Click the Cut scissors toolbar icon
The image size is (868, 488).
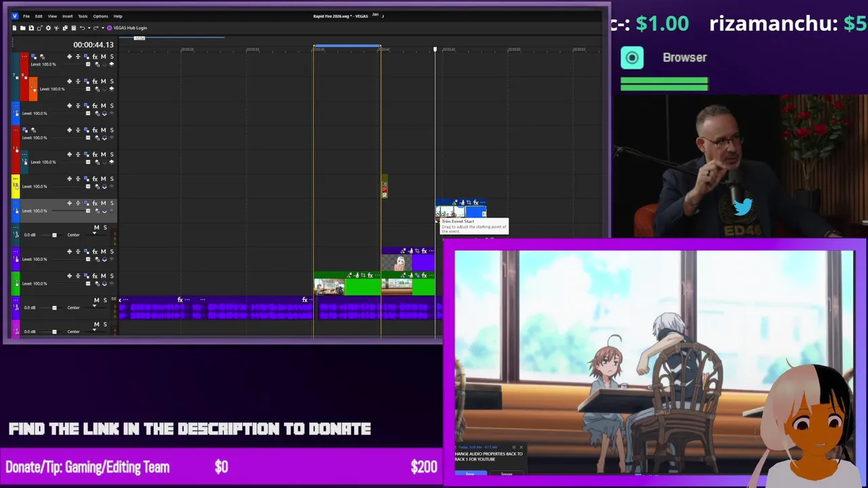coord(57,28)
